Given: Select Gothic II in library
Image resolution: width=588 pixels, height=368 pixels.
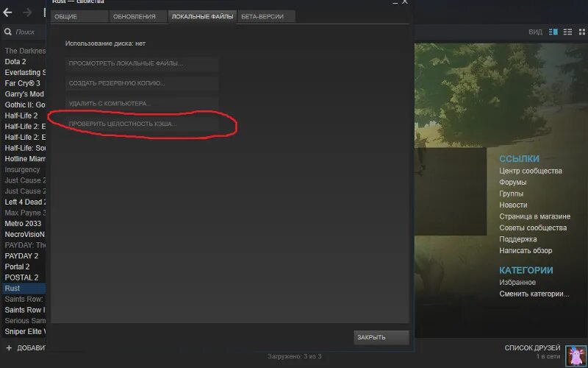Looking at the screenshot, I should click(x=25, y=105).
